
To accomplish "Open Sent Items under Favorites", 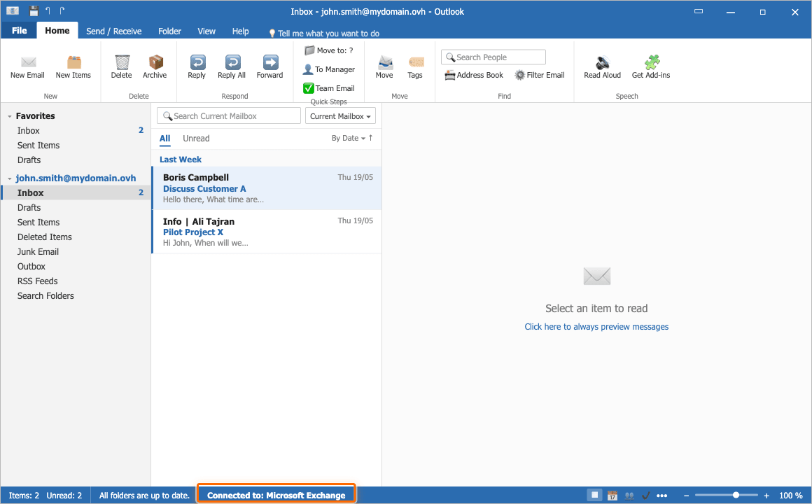I will [x=76, y=146].
